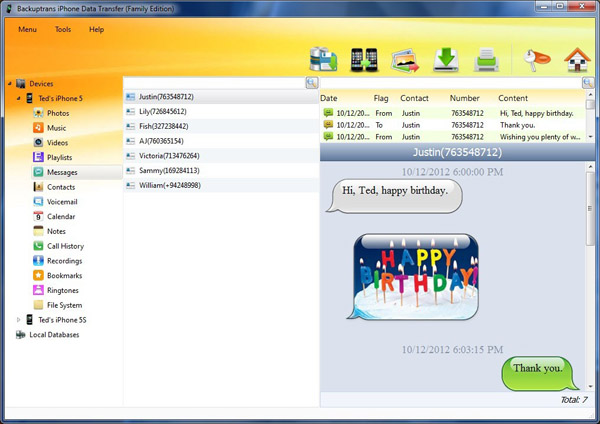Select contact Victoria(713476264)

pyautogui.click(x=221, y=156)
